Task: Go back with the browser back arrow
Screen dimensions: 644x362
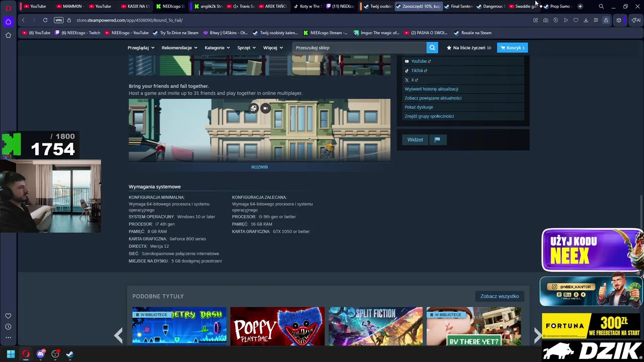Action: 23,20
